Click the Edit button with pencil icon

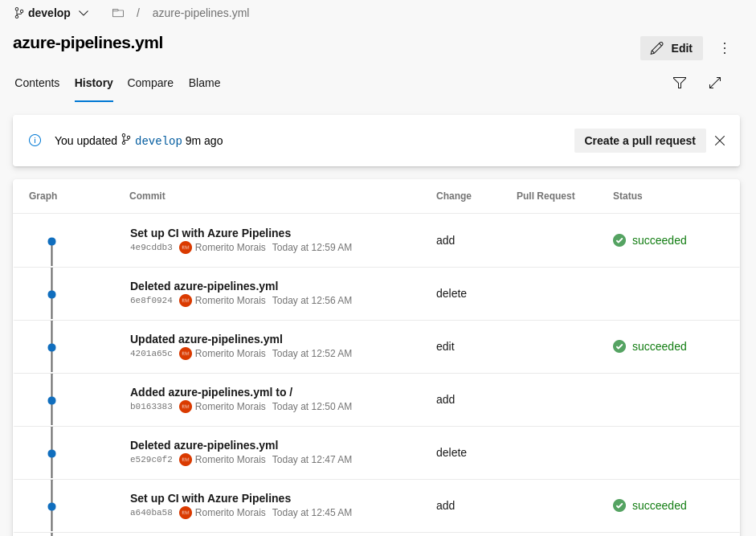click(671, 48)
